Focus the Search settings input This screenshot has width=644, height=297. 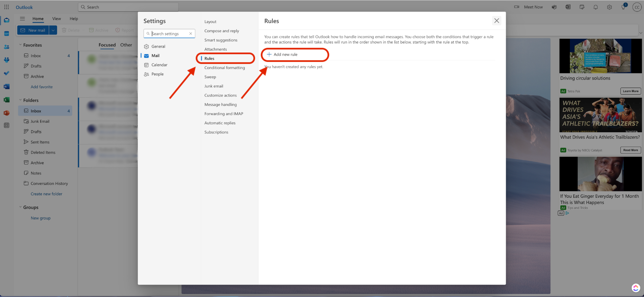tap(169, 34)
